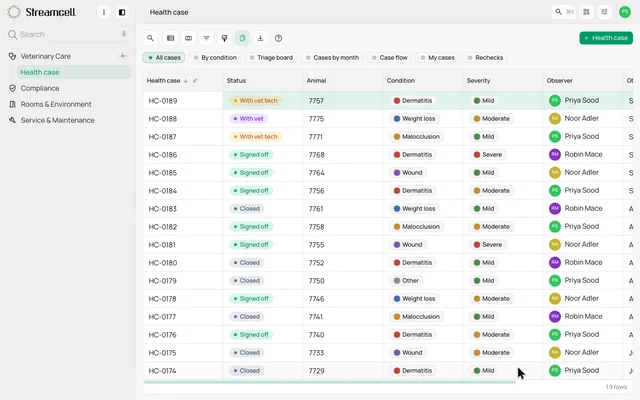This screenshot has width=640, height=400.
Task: Click the download export icon
Action: coord(260,38)
